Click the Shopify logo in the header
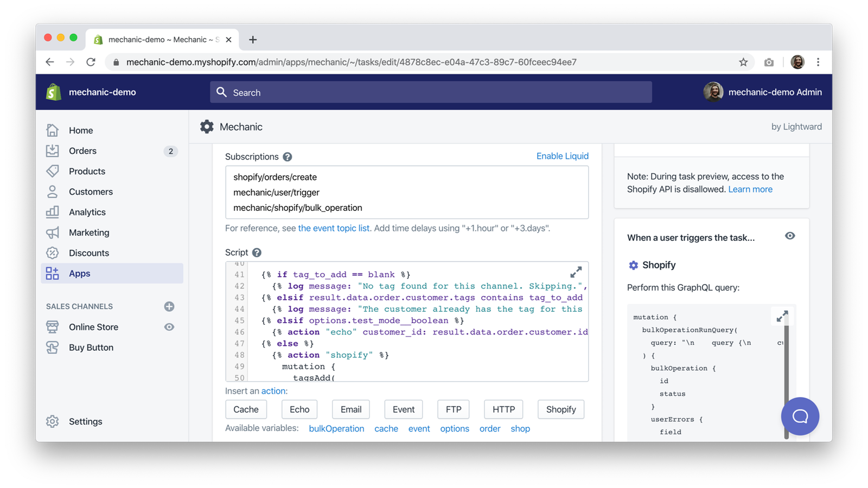 [53, 92]
